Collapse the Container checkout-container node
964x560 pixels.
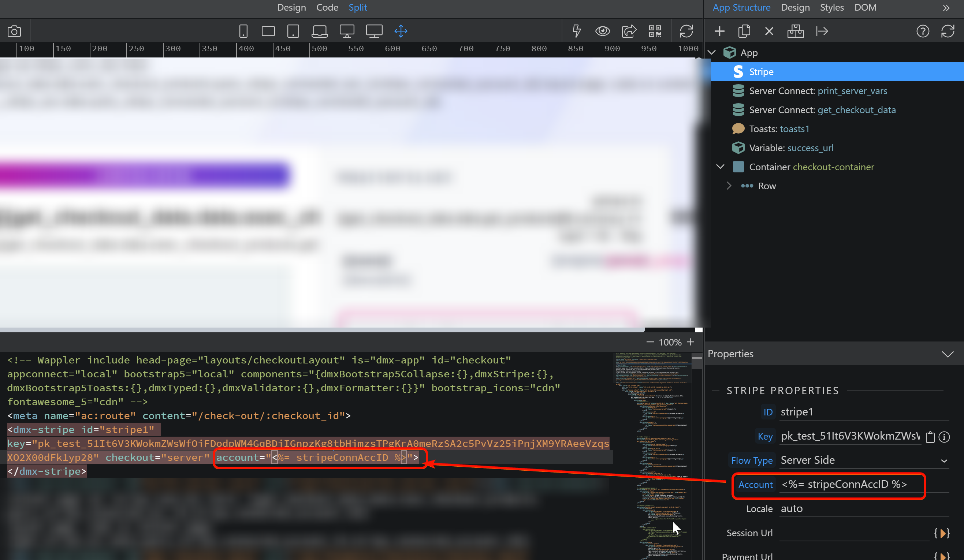point(720,167)
